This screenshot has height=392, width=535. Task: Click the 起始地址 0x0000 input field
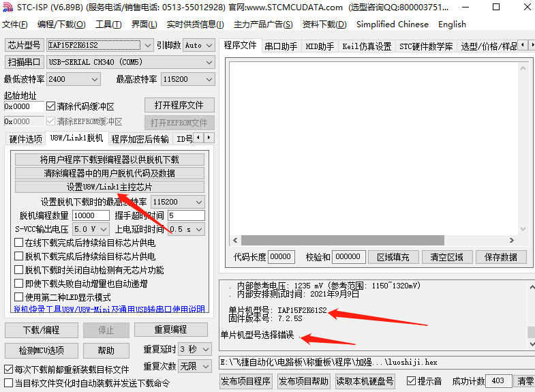pos(25,106)
